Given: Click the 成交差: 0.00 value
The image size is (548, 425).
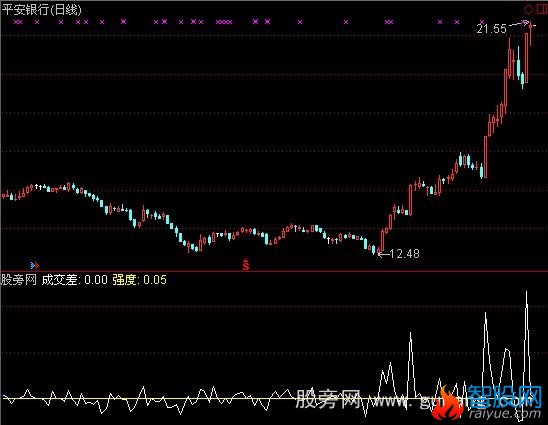Looking at the screenshot, I should tap(74, 280).
